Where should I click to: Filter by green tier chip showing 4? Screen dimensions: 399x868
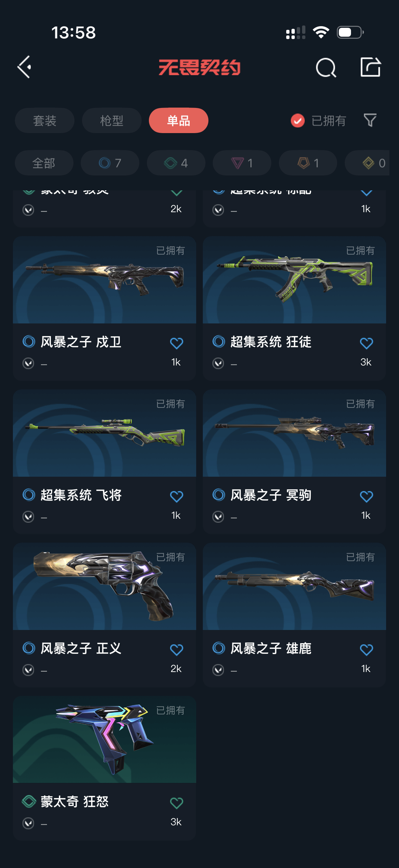click(x=176, y=163)
